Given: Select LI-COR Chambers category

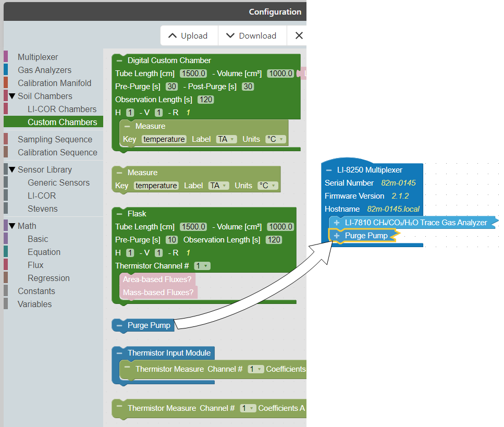Looking at the screenshot, I should pyautogui.click(x=62, y=109).
